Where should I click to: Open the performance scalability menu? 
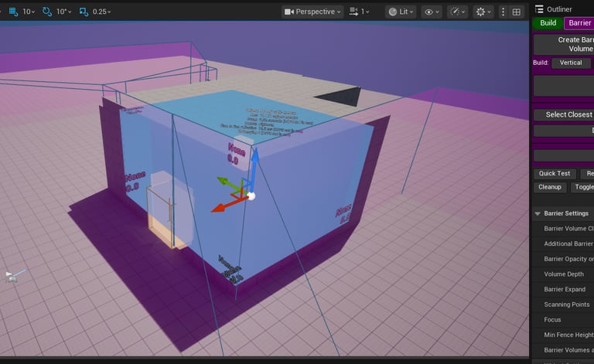(457, 12)
